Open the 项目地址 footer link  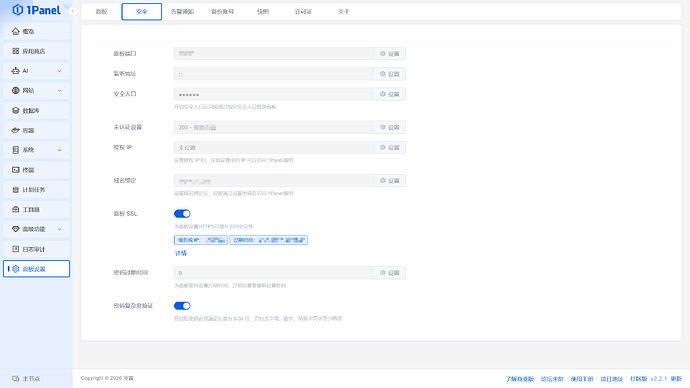[x=612, y=379]
